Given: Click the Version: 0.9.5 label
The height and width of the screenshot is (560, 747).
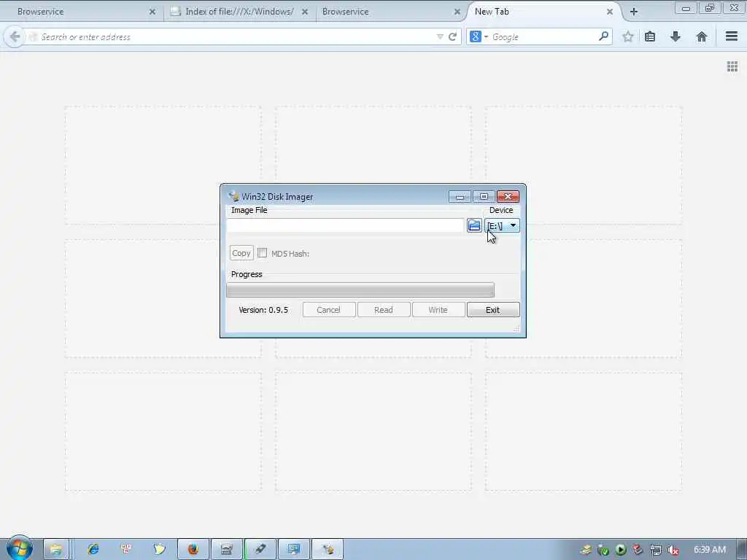Looking at the screenshot, I should click(263, 309).
